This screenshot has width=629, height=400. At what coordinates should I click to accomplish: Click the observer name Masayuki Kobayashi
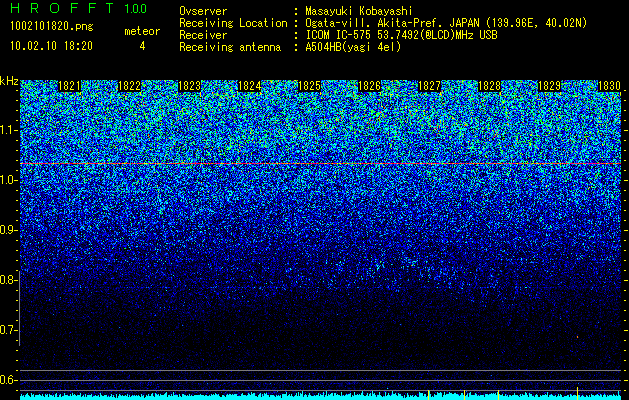[359, 11]
